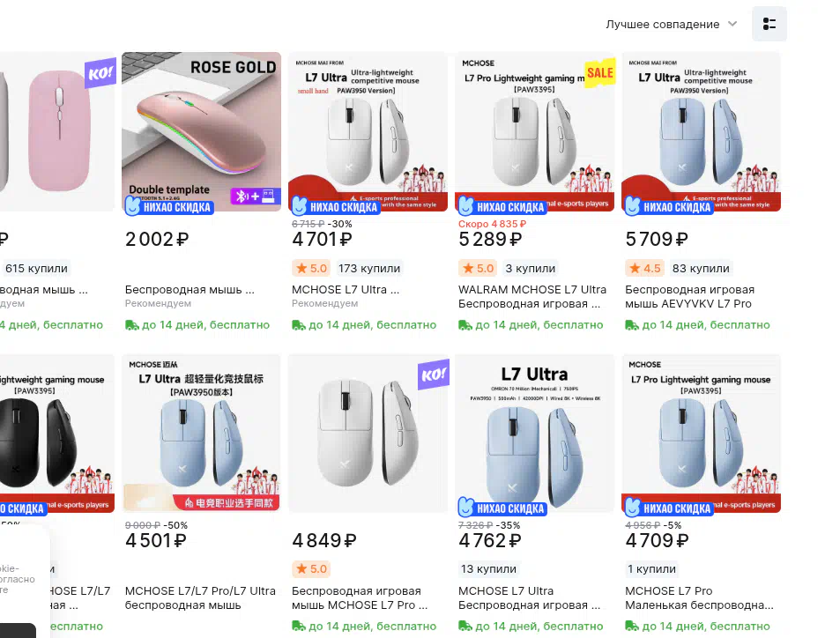
Task: Open the Лучшее совпадение sort dropdown
Action: pyautogui.click(x=672, y=24)
